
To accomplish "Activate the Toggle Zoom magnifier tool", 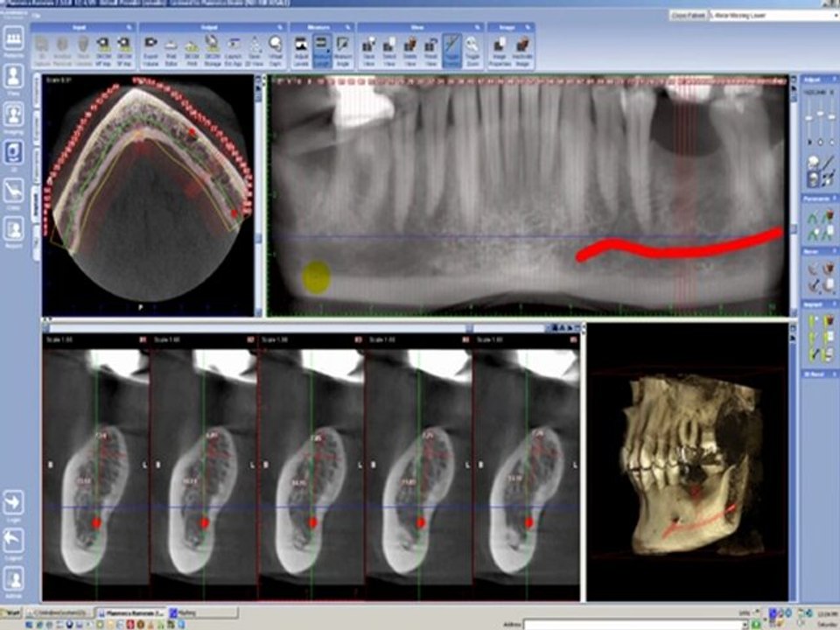I will coord(472,51).
